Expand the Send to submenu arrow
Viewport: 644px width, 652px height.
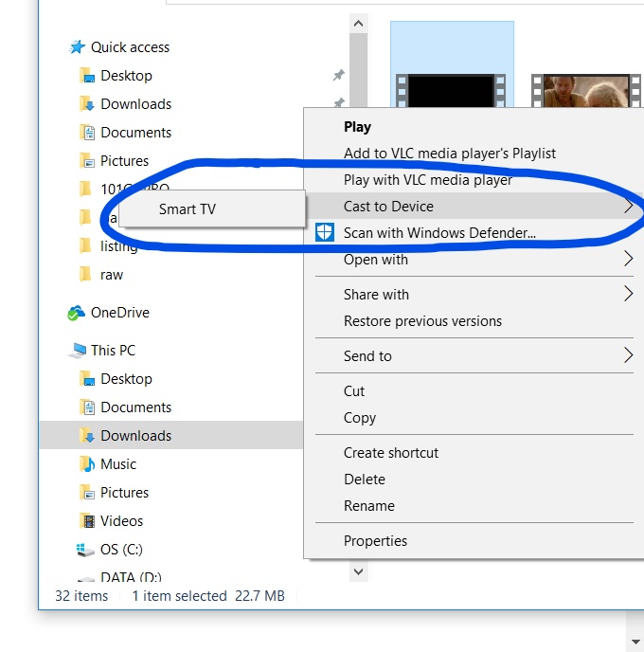click(x=628, y=355)
